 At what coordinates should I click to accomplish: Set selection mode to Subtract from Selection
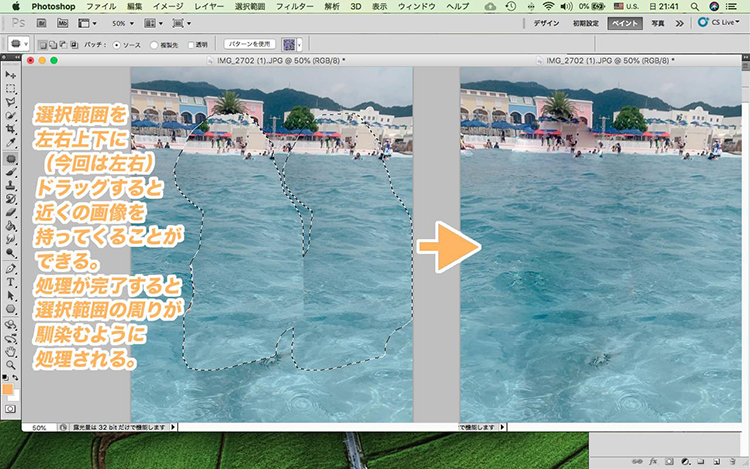[x=64, y=45]
